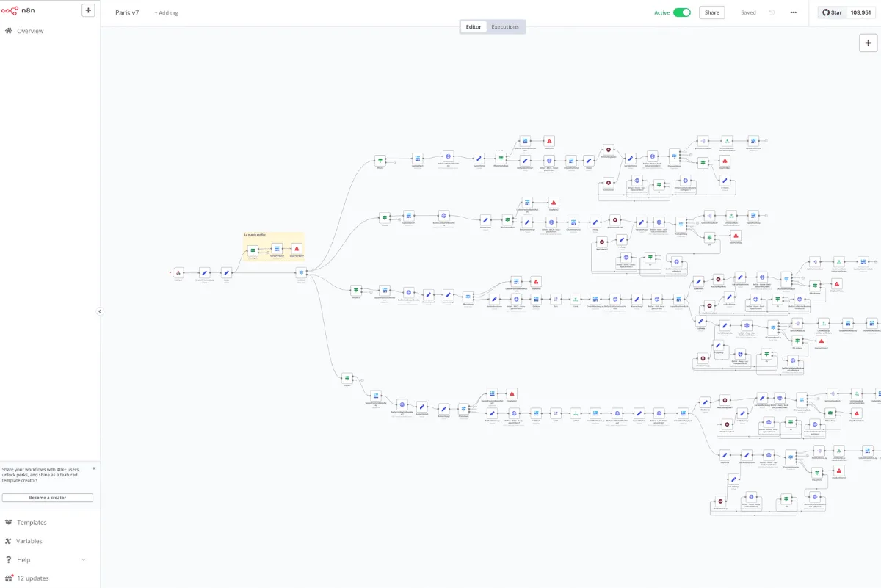Screen dimensions: 881x588
Task: Select the pencil node directly after the Webhook
Action: (204, 272)
